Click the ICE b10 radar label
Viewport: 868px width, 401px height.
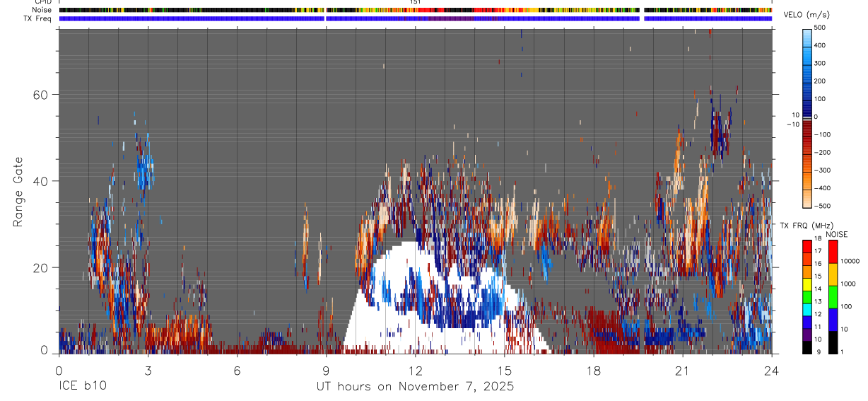coord(83,387)
